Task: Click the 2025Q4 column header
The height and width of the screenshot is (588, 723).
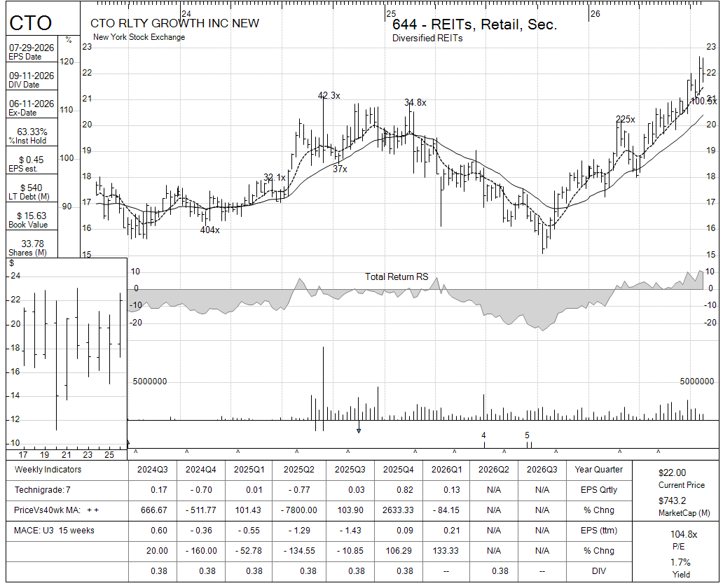Action: (x=399, y=470)
